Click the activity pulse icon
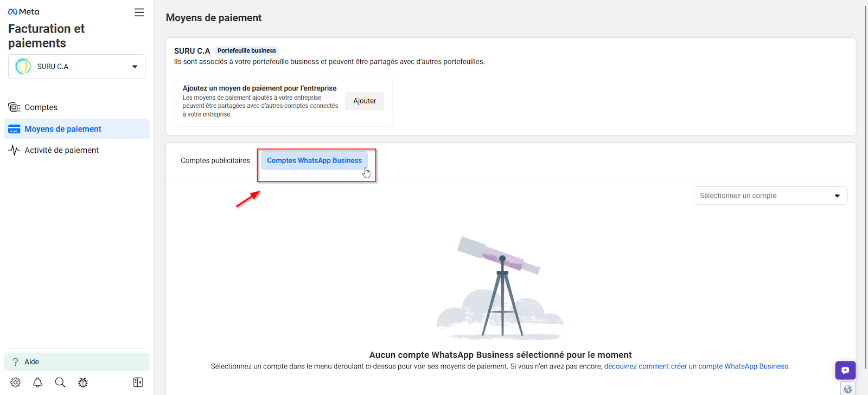This screenshot has width=868, height=395. pyautogui.click(x=14, y=150)
